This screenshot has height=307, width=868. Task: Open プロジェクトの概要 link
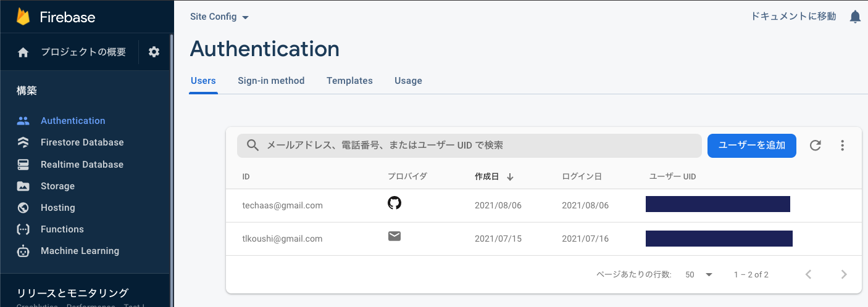tap(83, 52)
